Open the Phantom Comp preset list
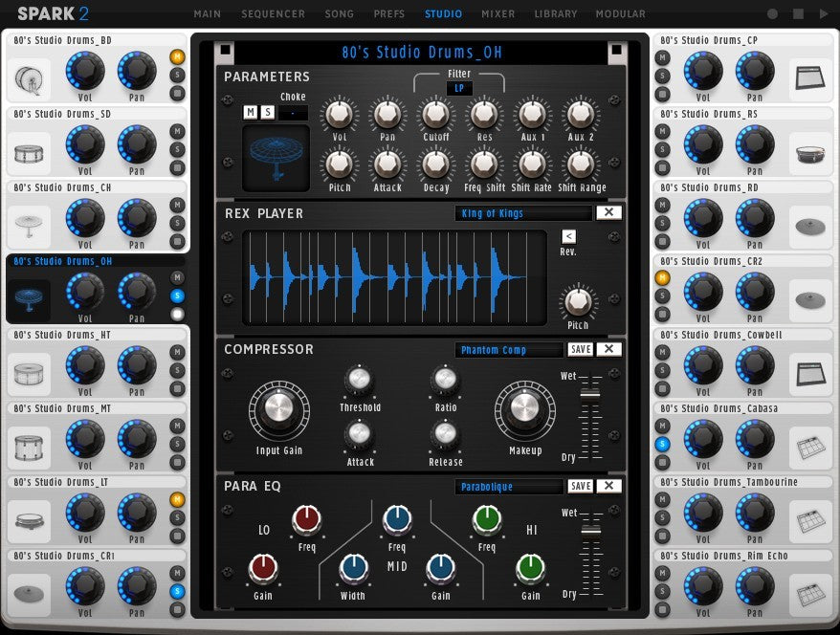Image resolution: width=840 pixels, height=635 pixels. [x=509, y=350]
